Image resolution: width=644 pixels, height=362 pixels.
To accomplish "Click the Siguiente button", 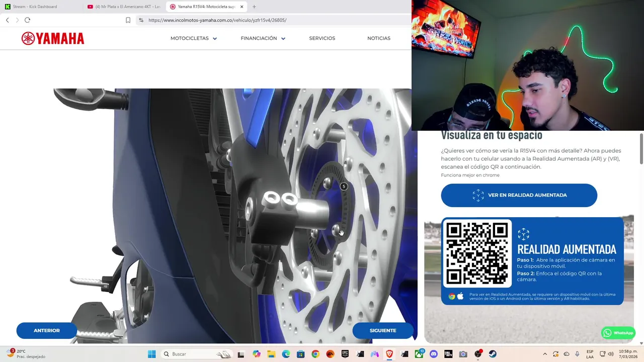I will (383, 330).
